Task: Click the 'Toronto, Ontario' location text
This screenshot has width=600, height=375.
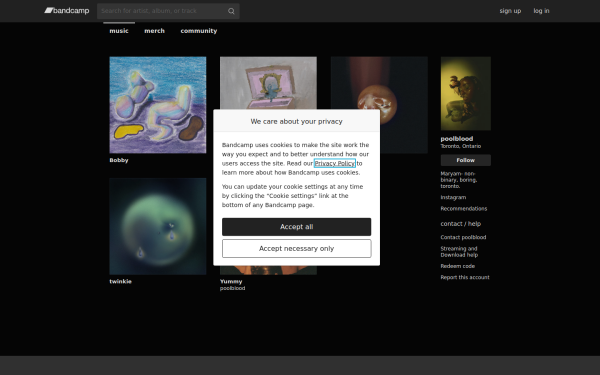Action: (x=461, y=146)
